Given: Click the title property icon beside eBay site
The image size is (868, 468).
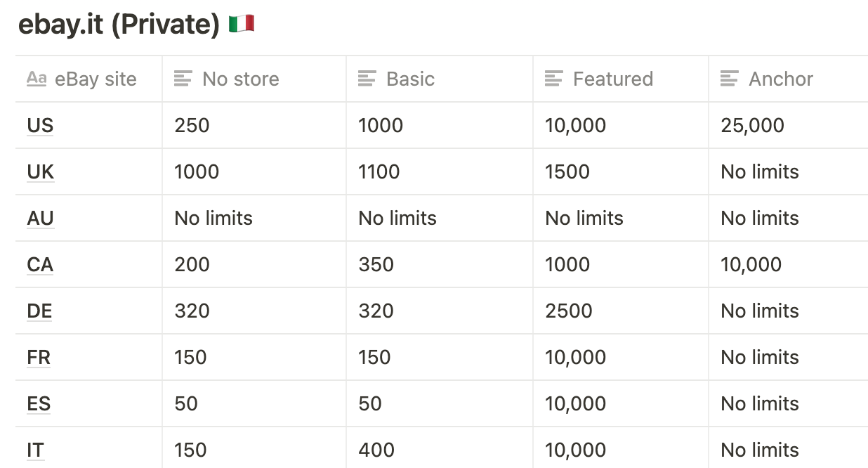Looking at the screenshot, I should click(37, 79).
